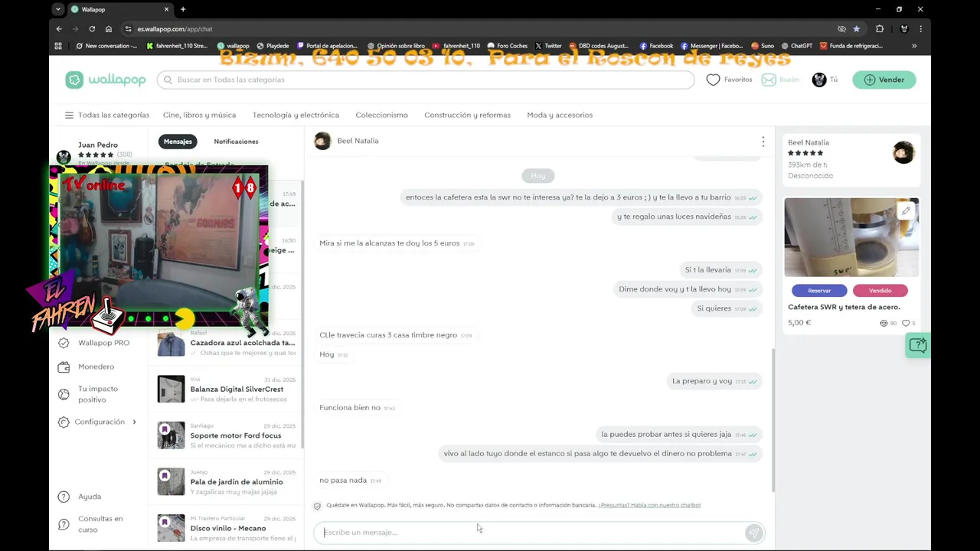
Task: Switch to the Mensajes tab
Action: click(x=178, y=142)
